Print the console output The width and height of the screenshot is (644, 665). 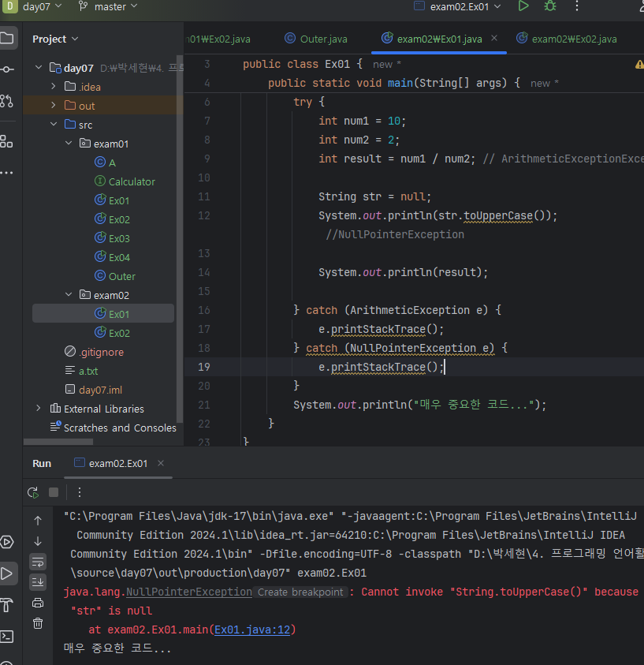point(38,603)
